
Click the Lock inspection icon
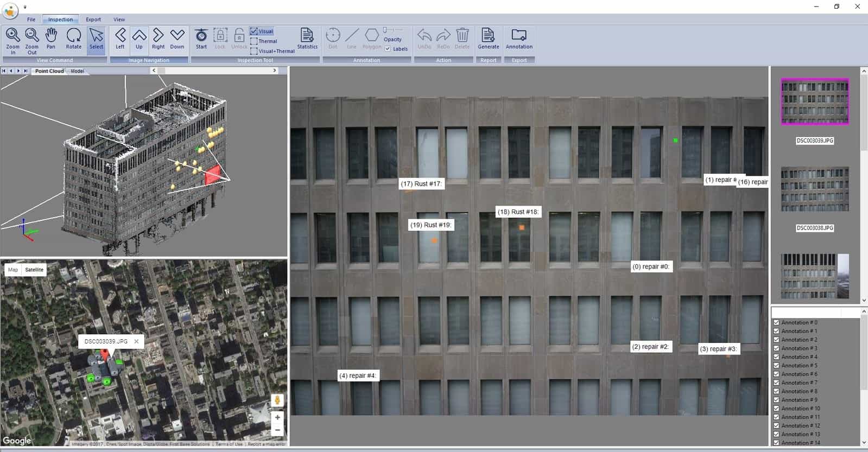[x=220, y=39]
